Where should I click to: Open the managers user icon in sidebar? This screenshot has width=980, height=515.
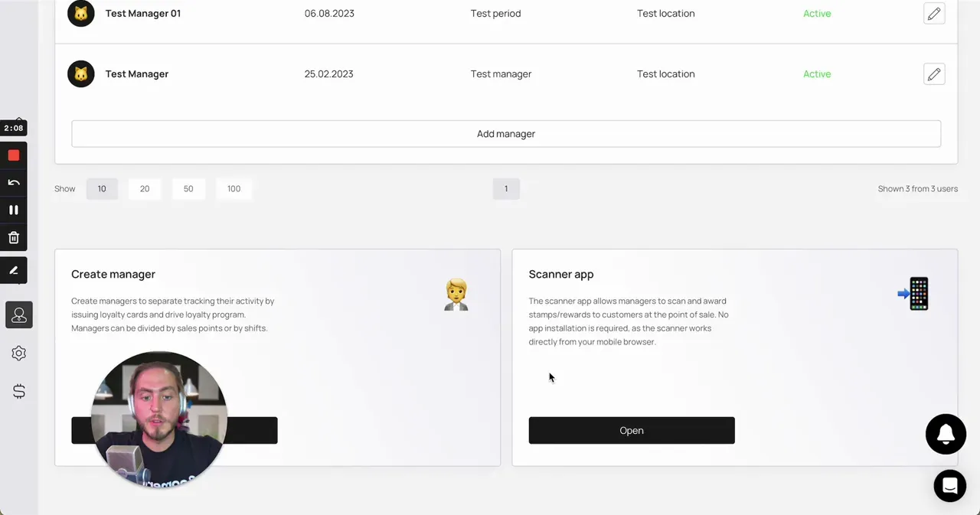[x=19, y=315]
